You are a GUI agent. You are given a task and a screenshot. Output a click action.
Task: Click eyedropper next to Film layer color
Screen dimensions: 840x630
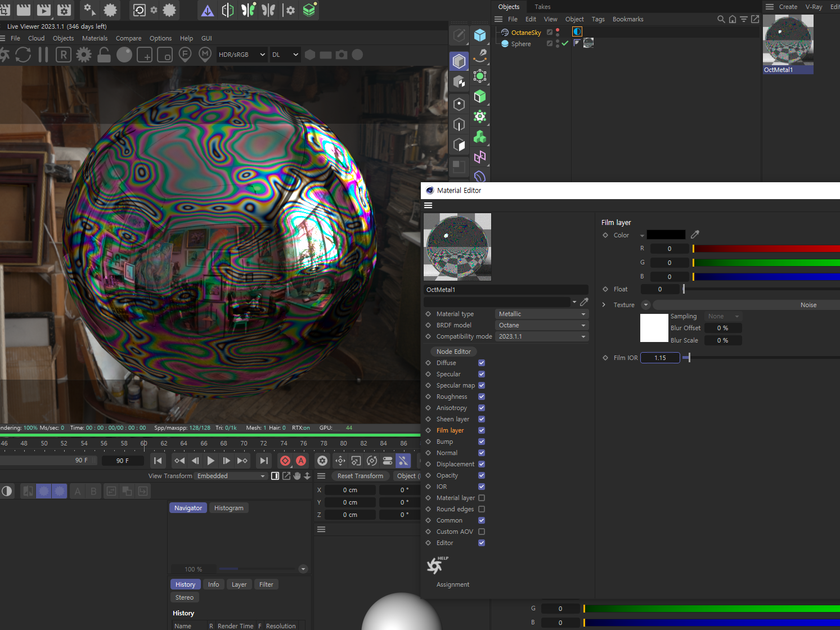pyautogui.click(x=695, y=235)
